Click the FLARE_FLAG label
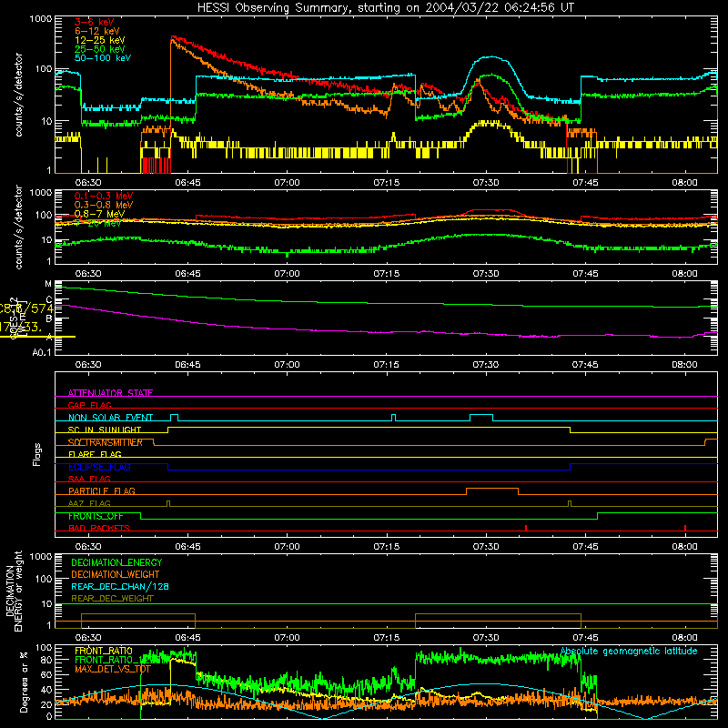The height and width of the screenshot is (728, 728). [x=95, y=454]
